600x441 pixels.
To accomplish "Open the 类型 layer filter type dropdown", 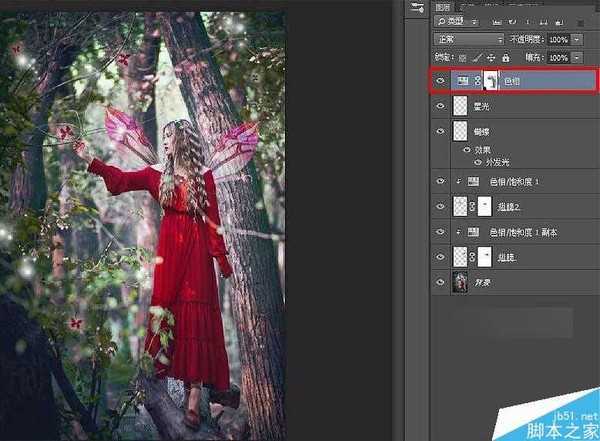I will click(x=472, y=20).
